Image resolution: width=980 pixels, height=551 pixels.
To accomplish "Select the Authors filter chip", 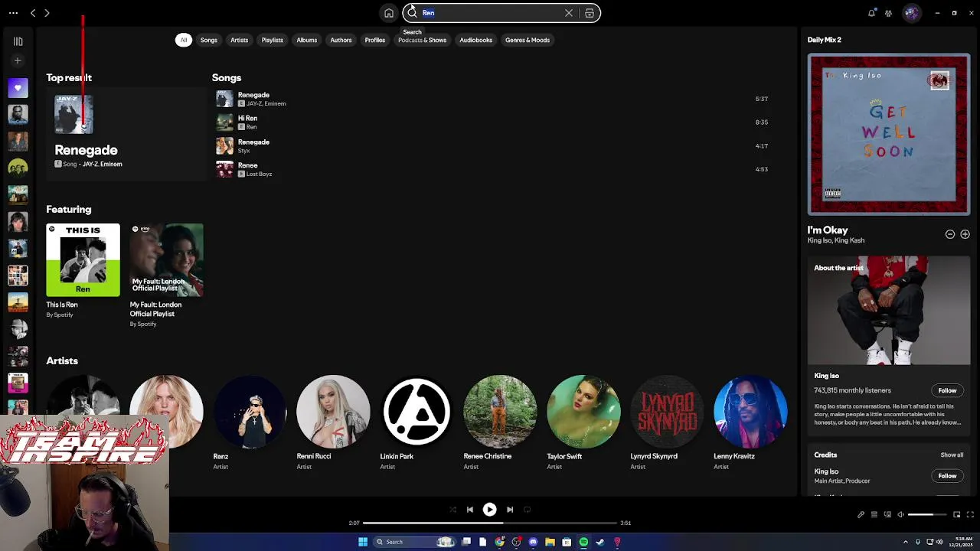I will click(x=341, y=40).
